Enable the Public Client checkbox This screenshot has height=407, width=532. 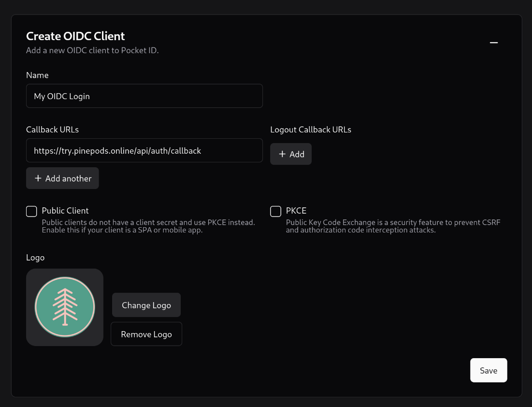tap(31, 211)
